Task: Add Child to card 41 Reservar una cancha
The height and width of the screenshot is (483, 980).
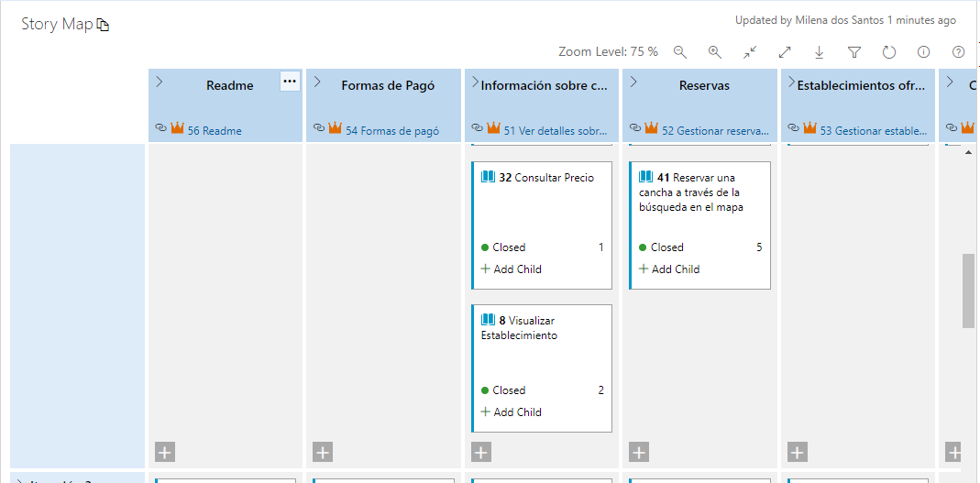Action: (668, 269)
